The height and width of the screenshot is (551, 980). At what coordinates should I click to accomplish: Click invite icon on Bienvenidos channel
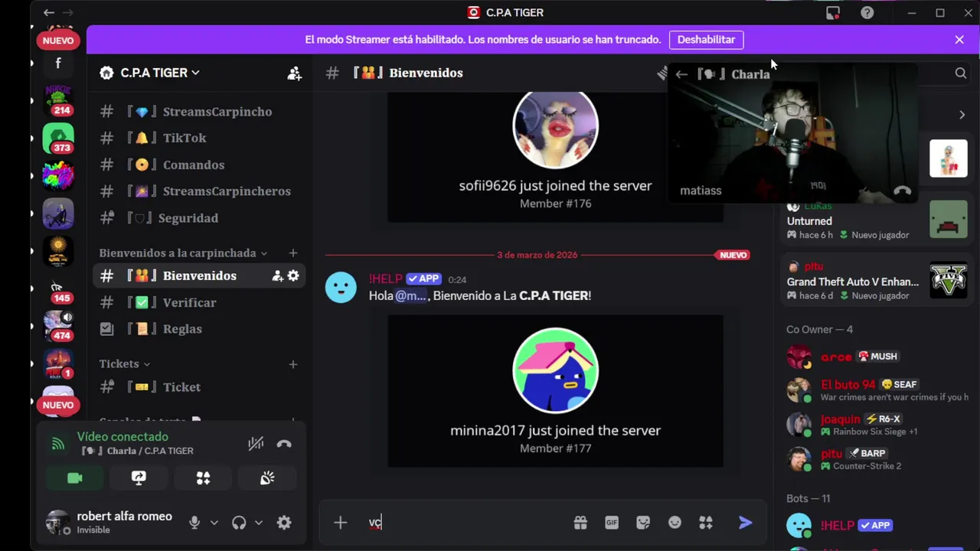point(277,275)
